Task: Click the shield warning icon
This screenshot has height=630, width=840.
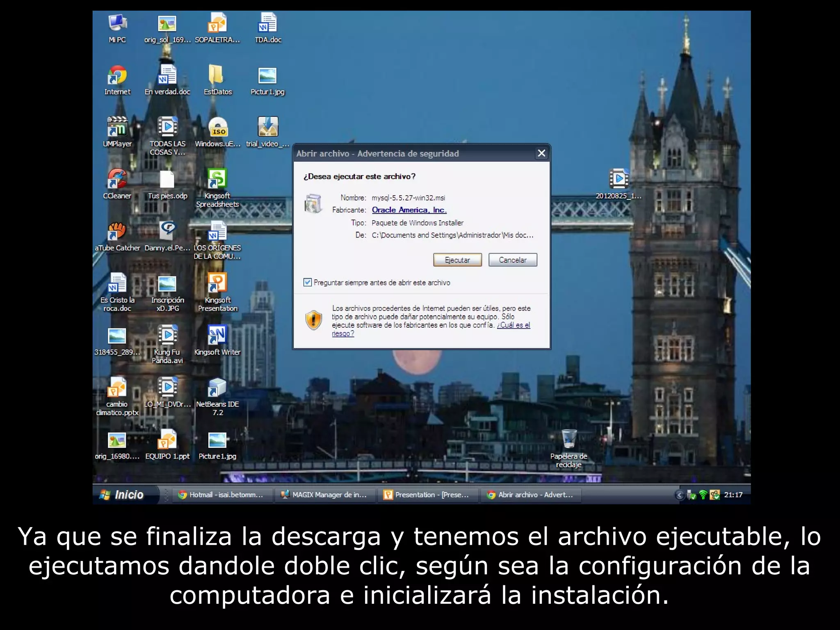Action: pos(314,320)
